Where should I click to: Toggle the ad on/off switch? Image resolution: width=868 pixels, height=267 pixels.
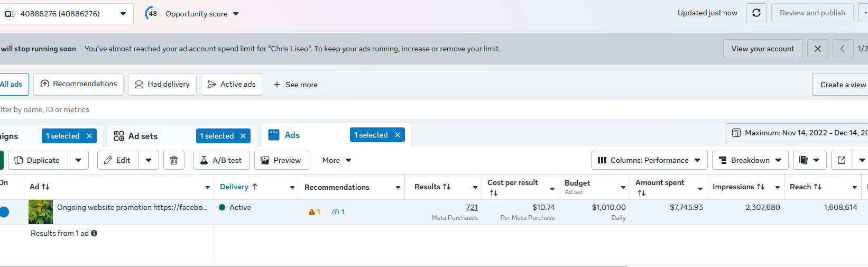coord(4,212)
